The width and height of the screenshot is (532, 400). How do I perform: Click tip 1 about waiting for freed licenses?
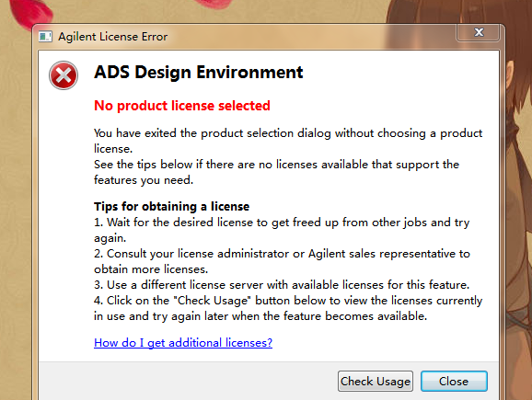282,230
